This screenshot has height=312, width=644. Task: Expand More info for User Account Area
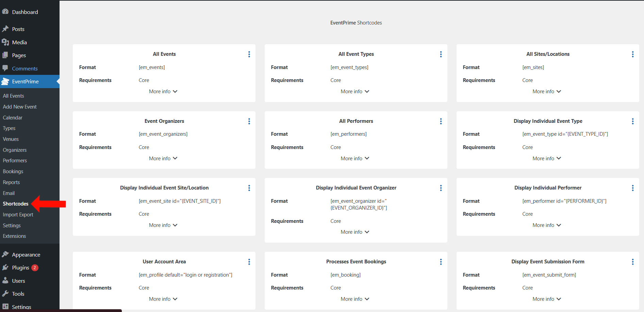pos(163,299)
